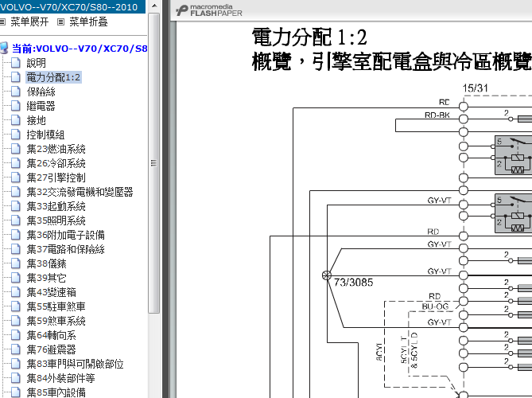Open 集33起動系統 in the tree
The height and width of the screenshot is (398, 532).
(56, 206)
